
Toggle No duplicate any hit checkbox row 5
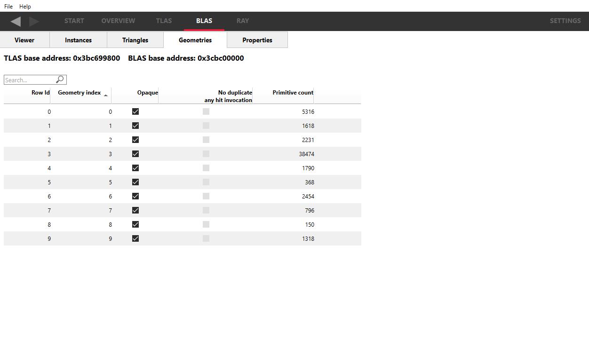coord(206,182)
